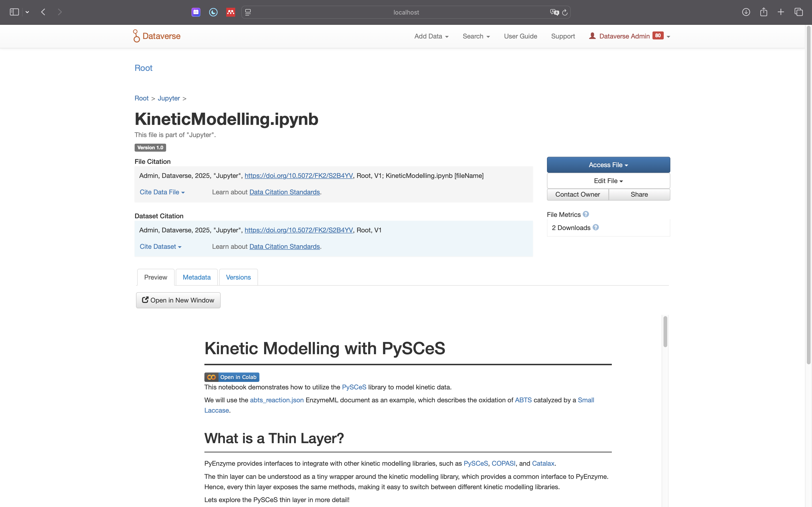This screenshot has height=507, width=812.
Task: Open the tab overview icon
Action: click(x=799, y=12)
